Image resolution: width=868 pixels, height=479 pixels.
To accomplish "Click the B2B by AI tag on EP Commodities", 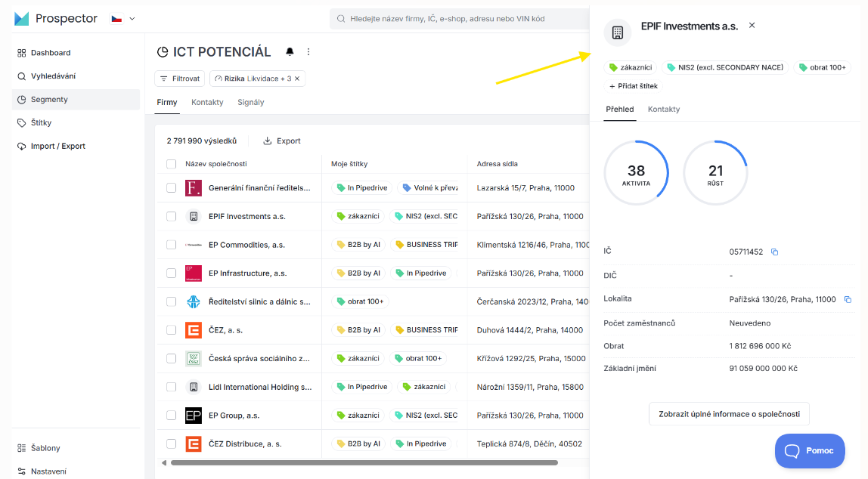I will click(358, 245).
